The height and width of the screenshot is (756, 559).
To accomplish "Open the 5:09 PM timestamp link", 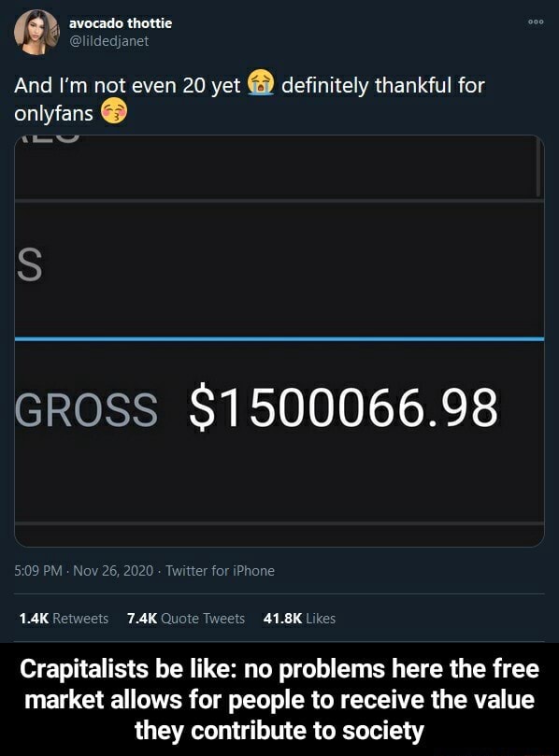I will tap(38, 571).
